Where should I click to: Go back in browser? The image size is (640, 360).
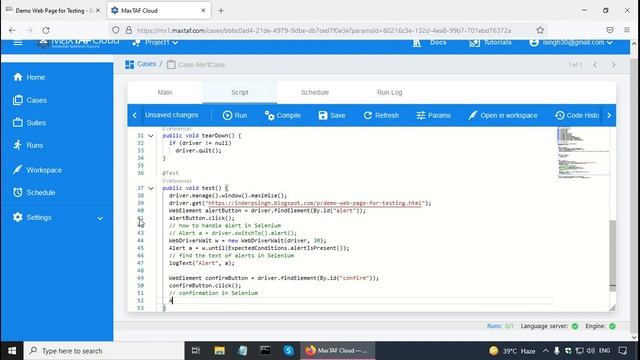point(12,30)
